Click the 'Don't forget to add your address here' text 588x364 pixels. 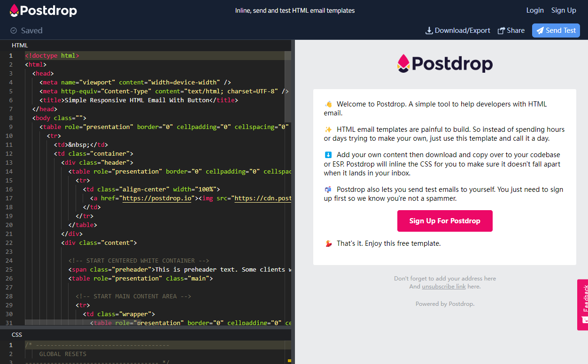pyautogui.click(x=445, y=279)
